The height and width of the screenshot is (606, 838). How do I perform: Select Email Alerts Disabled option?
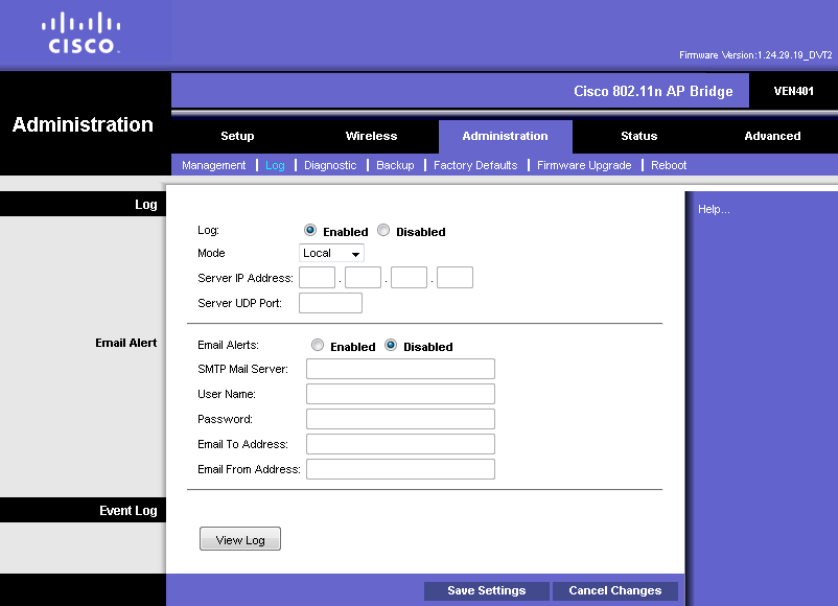tap(391, 345)
